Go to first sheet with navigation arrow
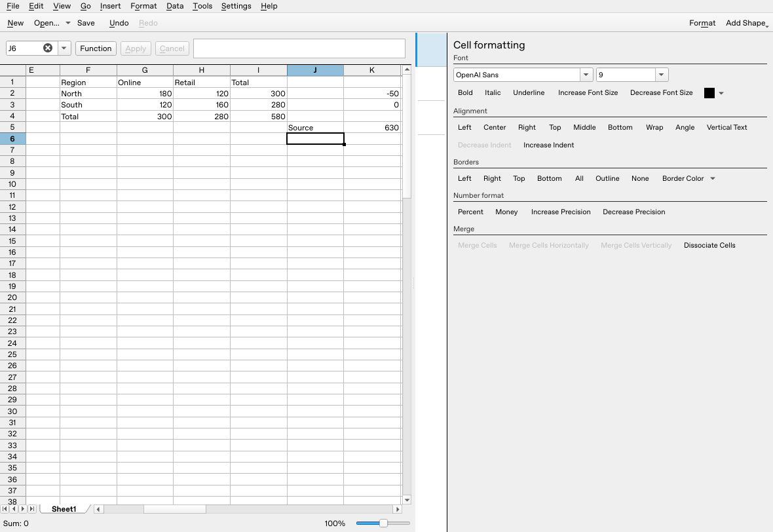773x532 pixels. coord(5,509)
